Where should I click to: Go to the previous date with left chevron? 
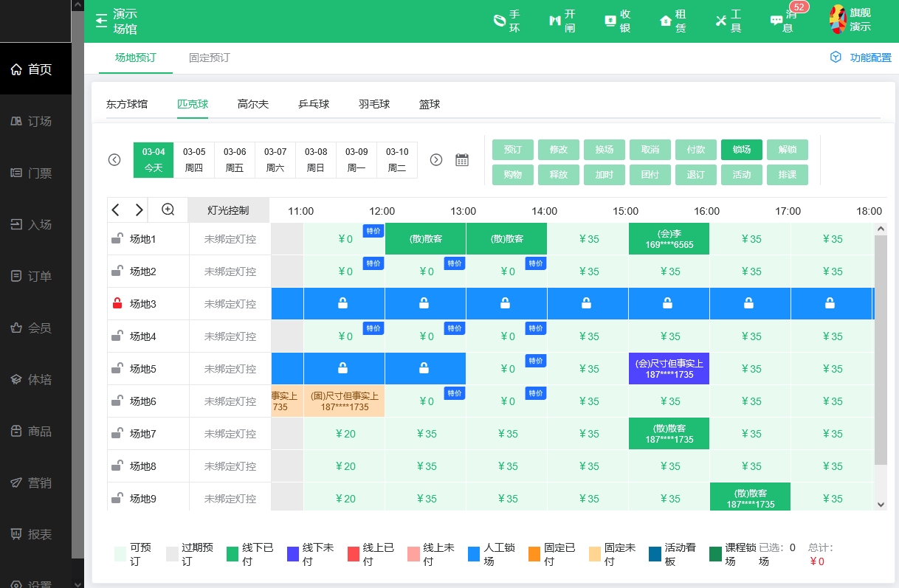[x=114, y=159]
